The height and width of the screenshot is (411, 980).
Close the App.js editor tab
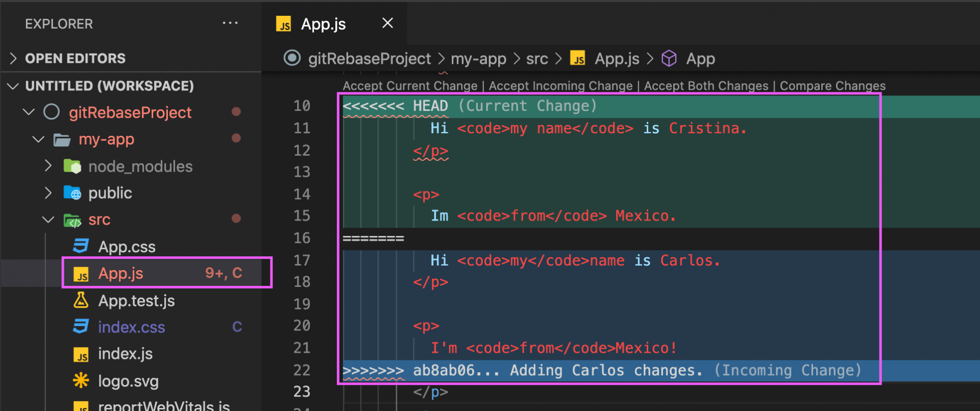click(x=387, y=23)
